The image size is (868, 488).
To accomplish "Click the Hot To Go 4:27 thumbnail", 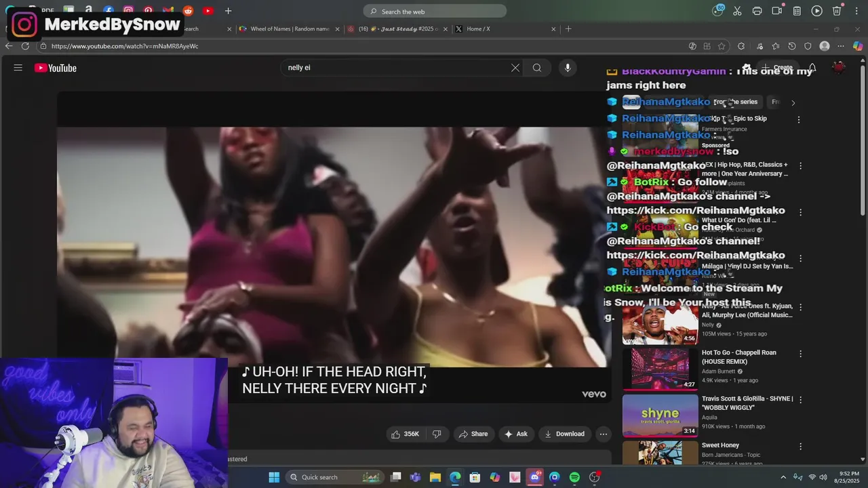I will tap(660, 369).
